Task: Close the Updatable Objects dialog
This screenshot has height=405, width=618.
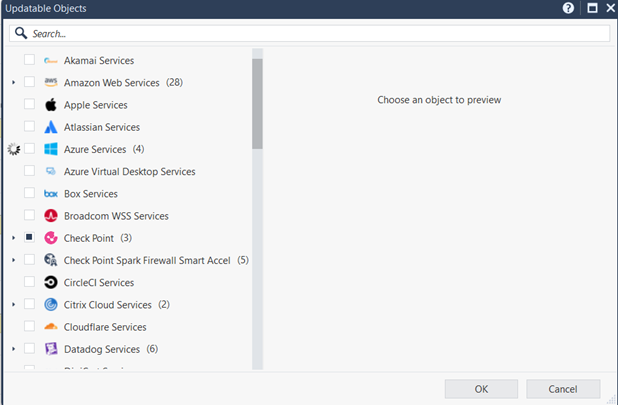Action: pos(611,8)
